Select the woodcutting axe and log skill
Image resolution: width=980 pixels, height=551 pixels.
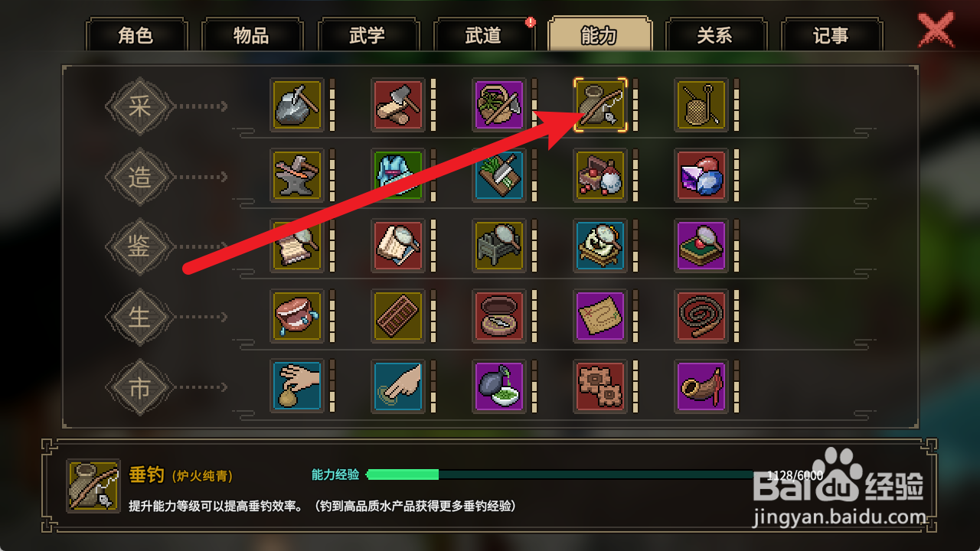tap(398, 105)
